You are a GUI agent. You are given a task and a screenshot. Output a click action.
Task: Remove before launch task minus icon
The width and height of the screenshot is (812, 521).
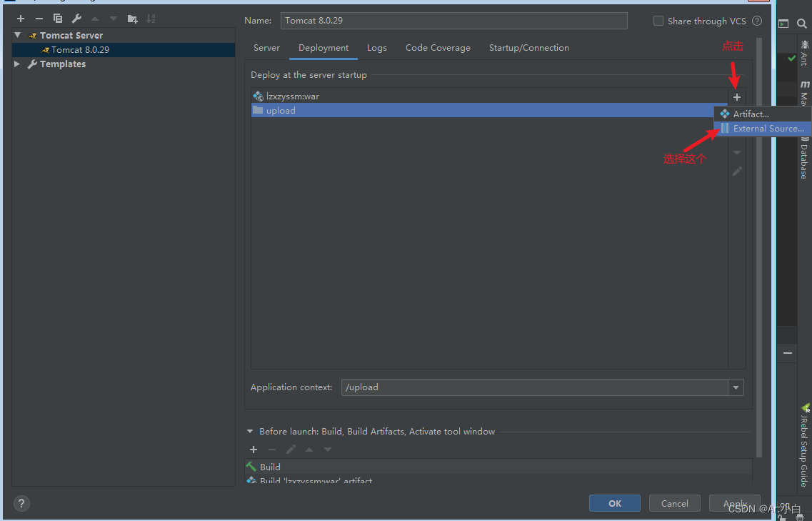point(272,450)
